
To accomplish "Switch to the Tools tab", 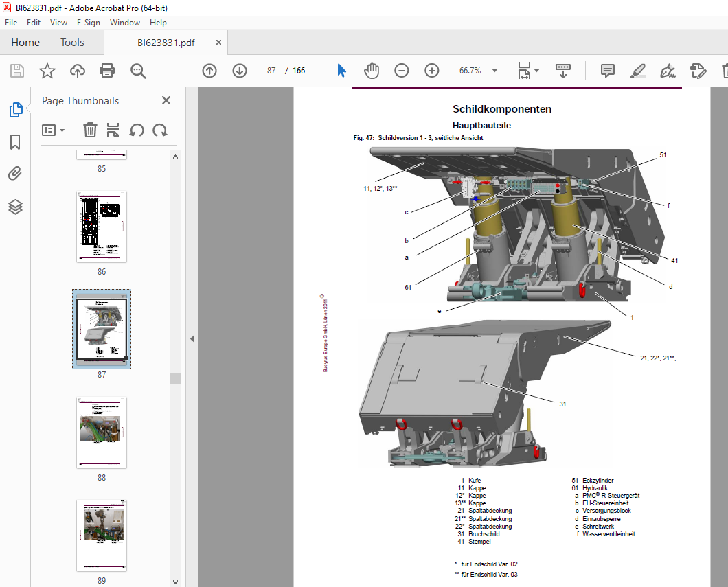I will pyautogui.click(x=72, y=43).
